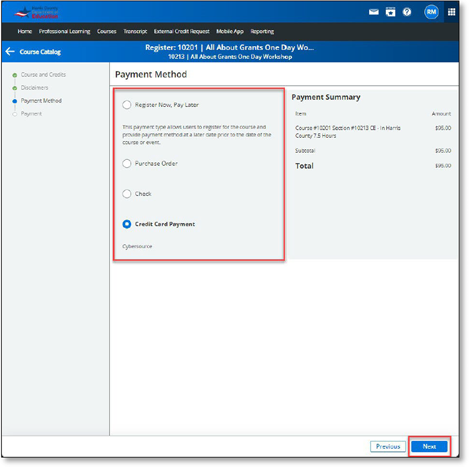Select the Credit Card Payment option
The image size is (476, 470).
coord(127,224)
